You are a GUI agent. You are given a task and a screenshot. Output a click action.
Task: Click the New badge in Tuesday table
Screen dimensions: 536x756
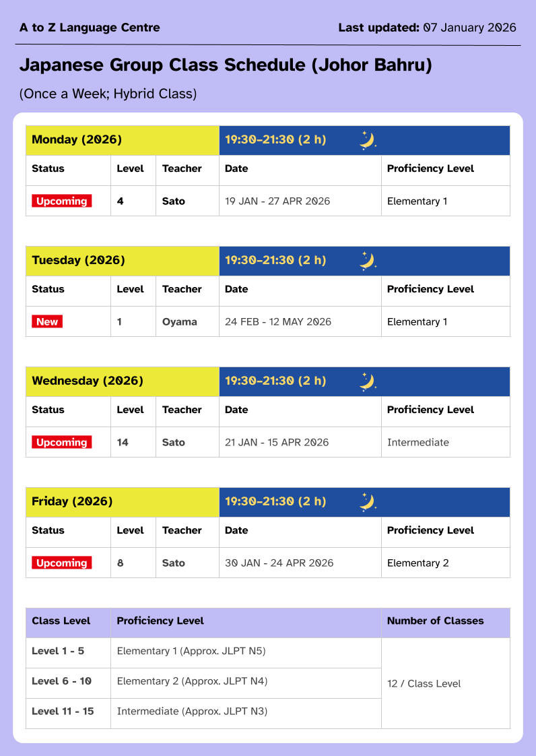[47, 322]
